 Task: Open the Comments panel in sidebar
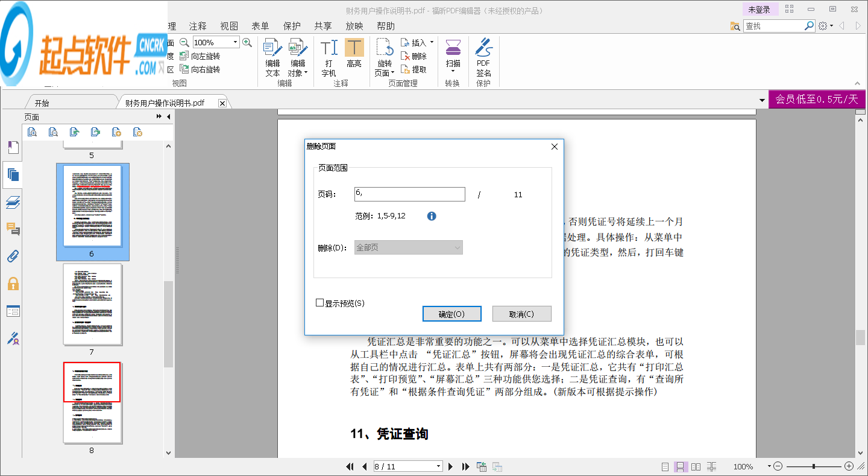[13, 229]
